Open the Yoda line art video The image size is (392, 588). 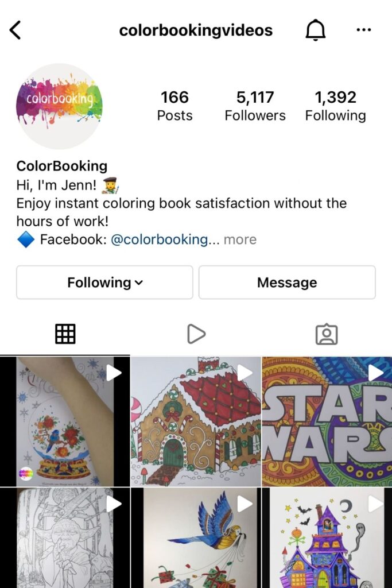65,537
